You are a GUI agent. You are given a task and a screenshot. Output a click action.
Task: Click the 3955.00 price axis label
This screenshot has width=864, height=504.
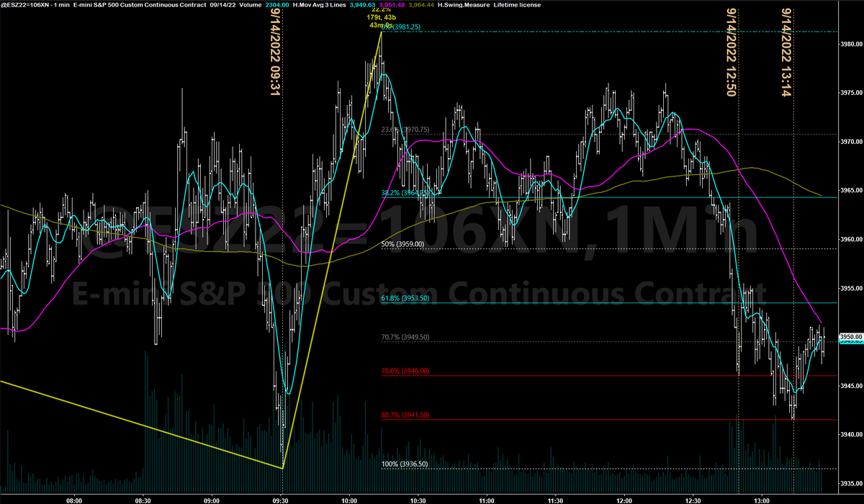coord(851,288)
